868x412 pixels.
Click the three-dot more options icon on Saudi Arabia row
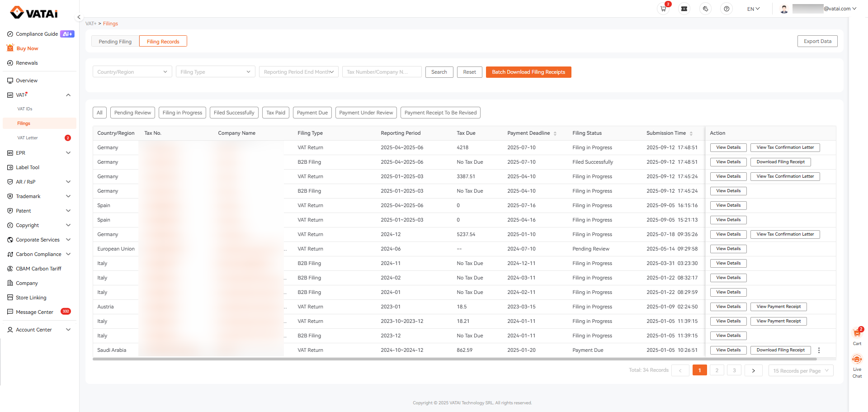click(x=819, y=350)
